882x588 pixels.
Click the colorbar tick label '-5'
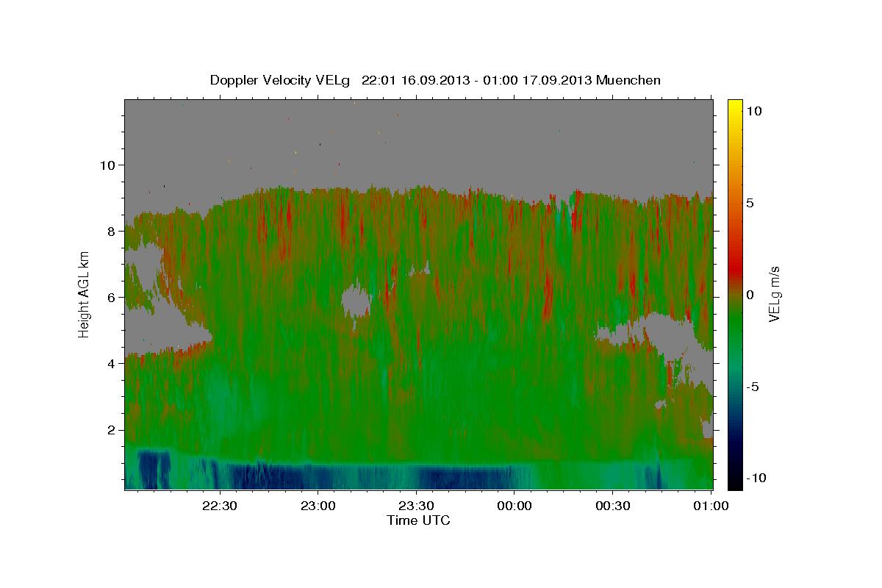tap(753, 387)
